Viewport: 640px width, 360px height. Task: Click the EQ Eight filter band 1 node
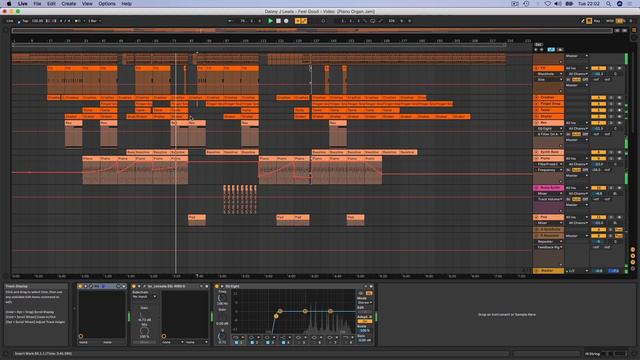pyautogui.click(x=276, y=316)
